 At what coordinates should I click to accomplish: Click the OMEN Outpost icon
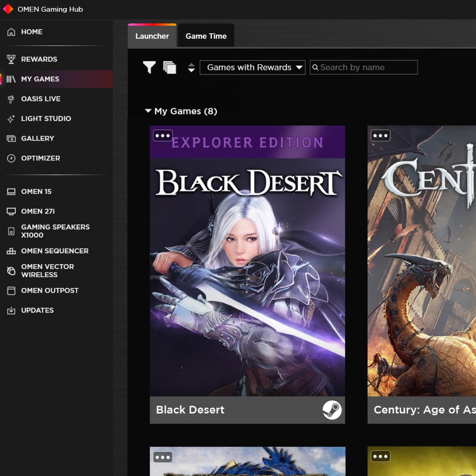point(11,291)
